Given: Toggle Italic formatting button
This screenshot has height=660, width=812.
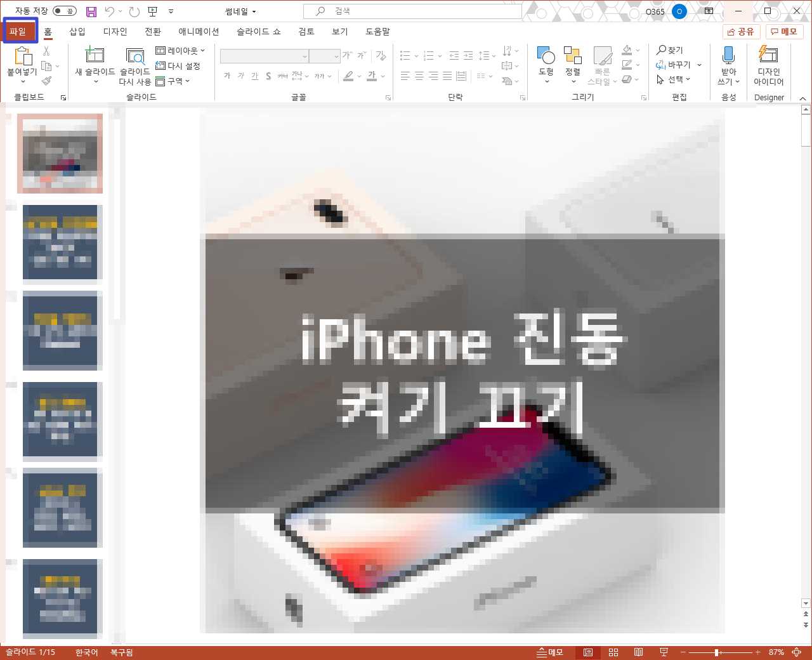Looking at the screenshot, I should point(240,76).
